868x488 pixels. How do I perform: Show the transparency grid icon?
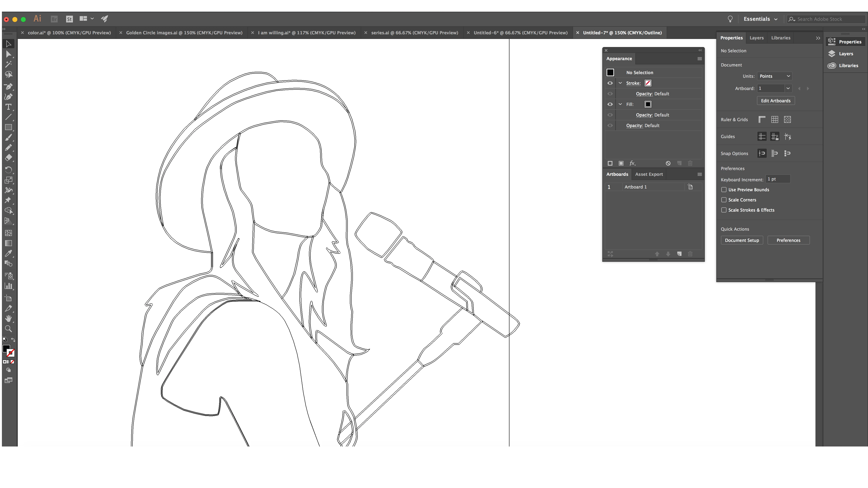click(x=787, y=119)
